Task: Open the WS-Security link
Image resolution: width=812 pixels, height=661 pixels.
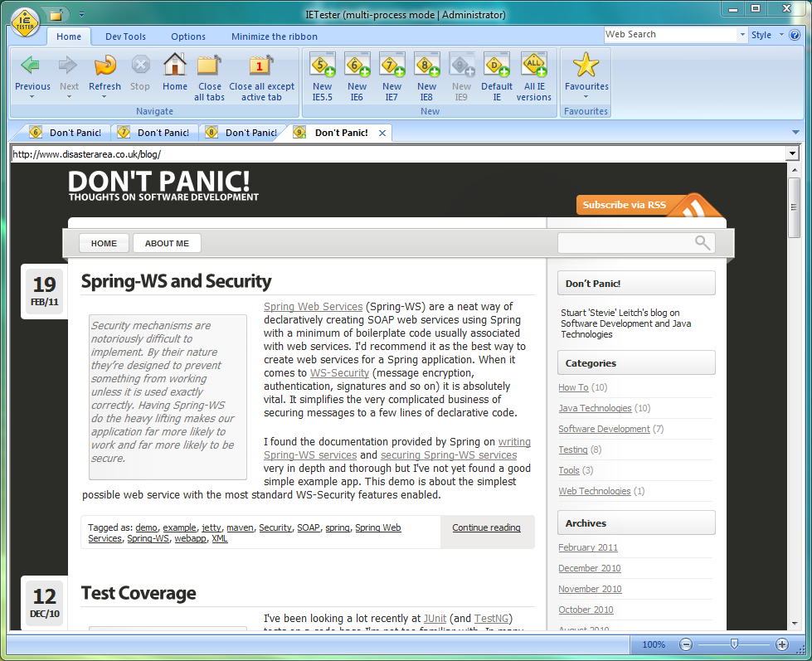Action: (340, 372)
